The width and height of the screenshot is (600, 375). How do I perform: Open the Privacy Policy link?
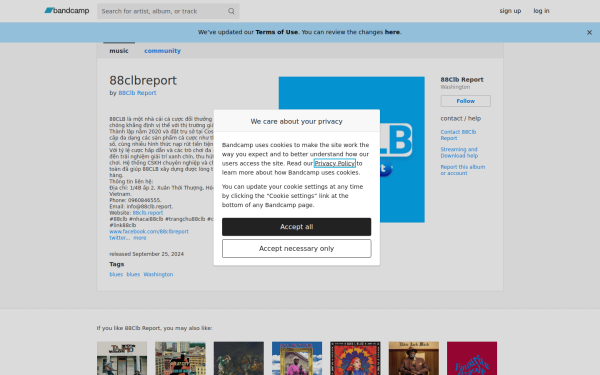(334, 163)
